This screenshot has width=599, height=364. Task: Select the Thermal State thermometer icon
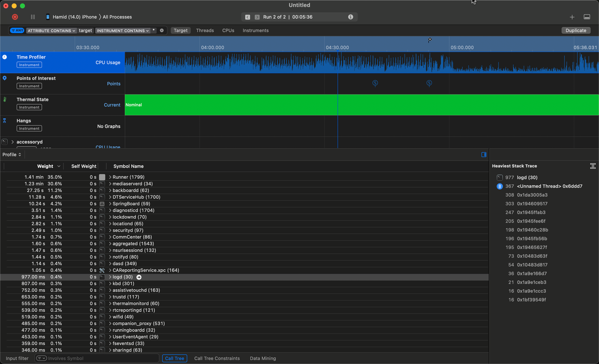(x=5, y=100)
